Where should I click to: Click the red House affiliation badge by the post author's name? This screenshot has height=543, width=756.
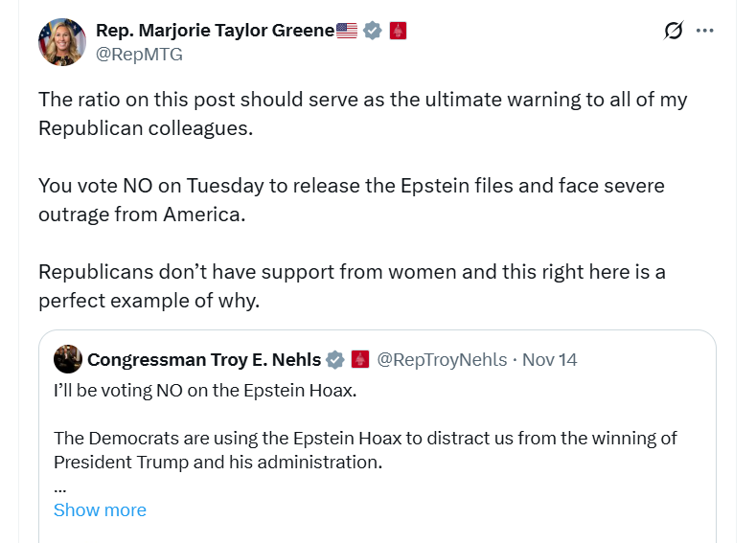click(398, 31)
